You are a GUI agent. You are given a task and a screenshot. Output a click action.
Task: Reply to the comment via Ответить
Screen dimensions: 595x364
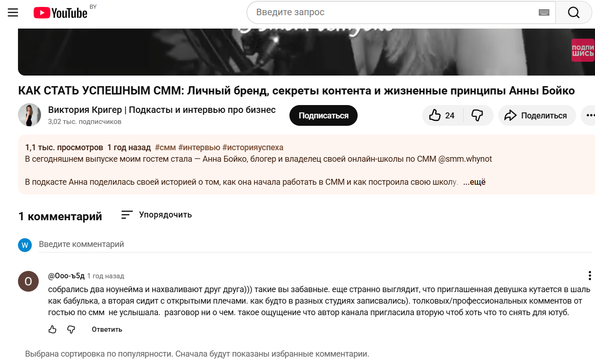(x=106, y=329)
